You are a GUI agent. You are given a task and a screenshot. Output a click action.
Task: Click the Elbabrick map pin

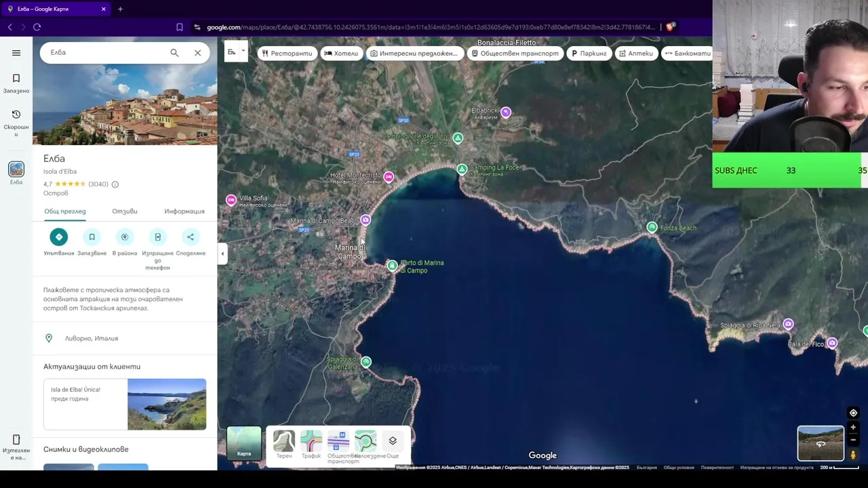(505, 113)
